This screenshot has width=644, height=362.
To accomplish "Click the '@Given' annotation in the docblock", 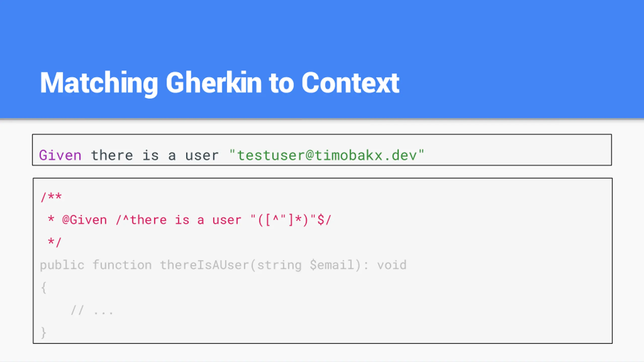I will [x=85, y=220].
